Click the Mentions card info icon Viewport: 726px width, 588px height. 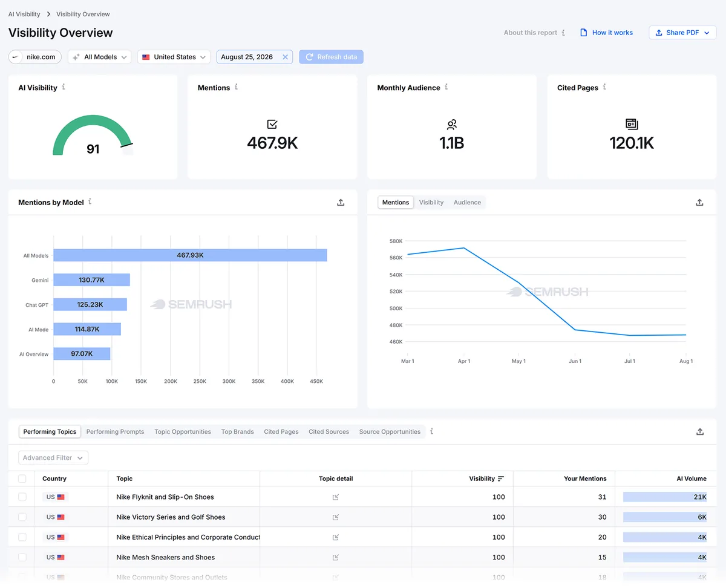point(236,87)
